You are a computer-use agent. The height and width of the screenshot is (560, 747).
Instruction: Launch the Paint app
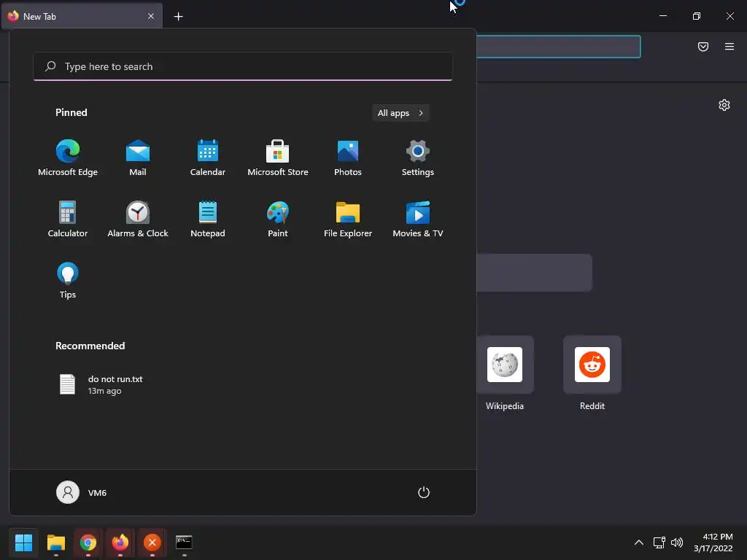pyautogui.click(x=278, y=219)
